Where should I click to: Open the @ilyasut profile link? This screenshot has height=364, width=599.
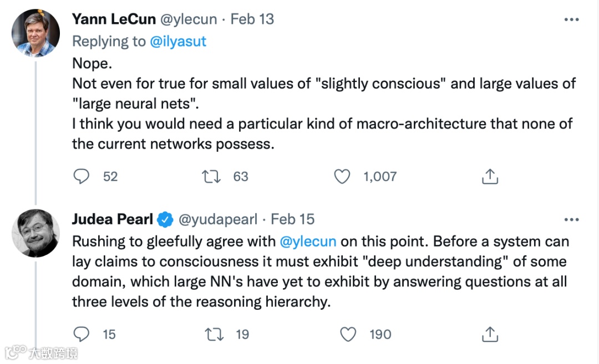[178, 42]
